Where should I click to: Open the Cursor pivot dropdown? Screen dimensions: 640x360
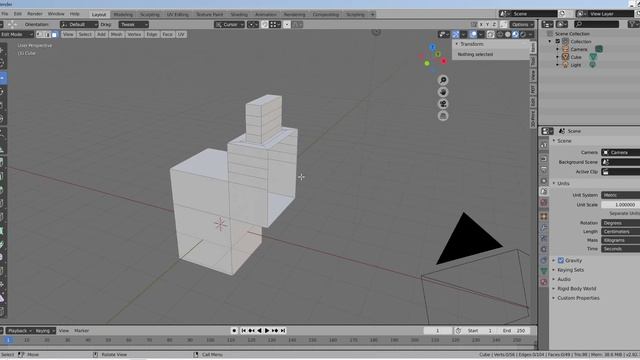229,24
